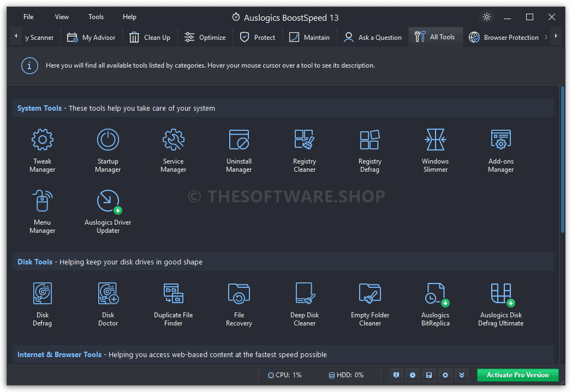Open the Help menu
The image size is (572, 392).
point(129,17)
